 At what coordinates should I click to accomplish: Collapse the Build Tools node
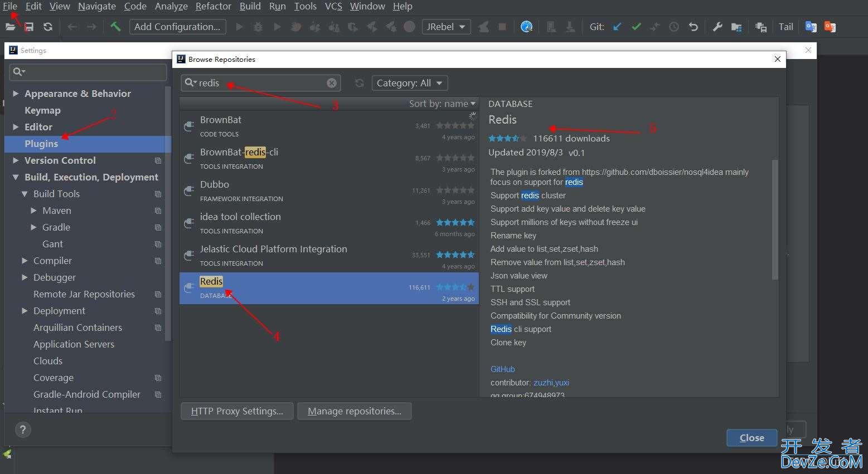click(x=25, y=194)
